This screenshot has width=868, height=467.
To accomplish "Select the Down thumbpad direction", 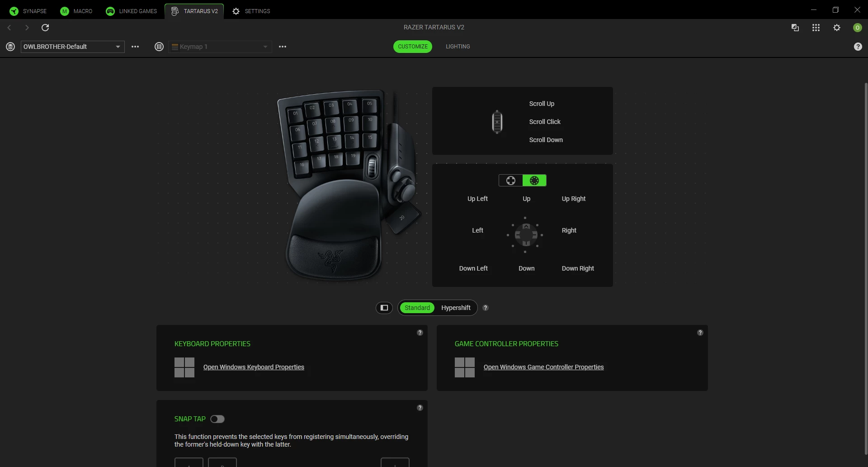I will click(x=527, y=268).
